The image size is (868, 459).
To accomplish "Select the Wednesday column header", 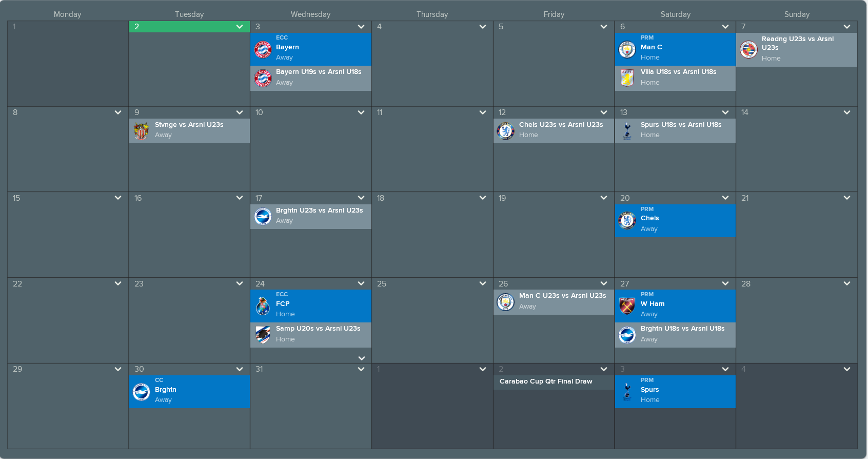I will pyautogui.click(x=310, y=14).
